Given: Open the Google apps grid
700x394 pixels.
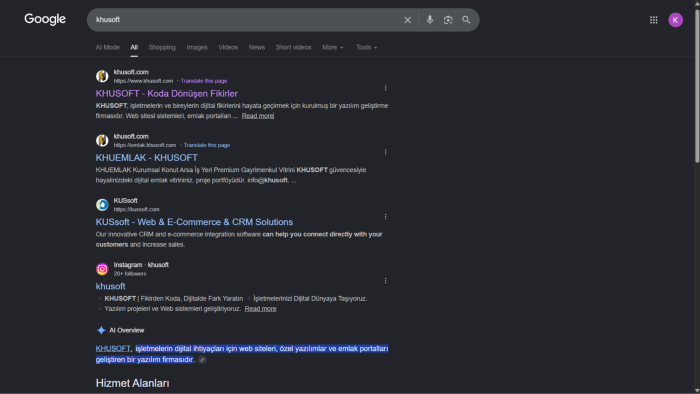Looking at the screenshot, I should (654, 20).
